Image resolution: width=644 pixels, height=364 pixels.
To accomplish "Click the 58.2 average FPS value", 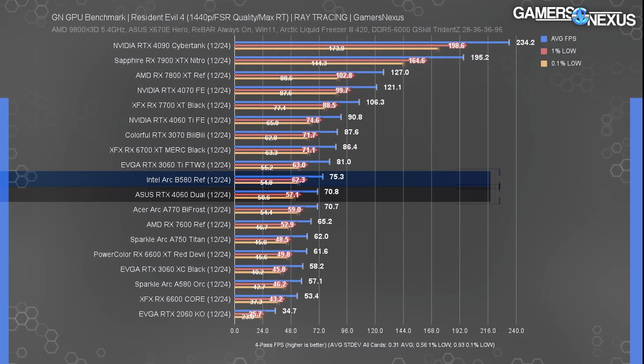I will (x=317, y=266).
